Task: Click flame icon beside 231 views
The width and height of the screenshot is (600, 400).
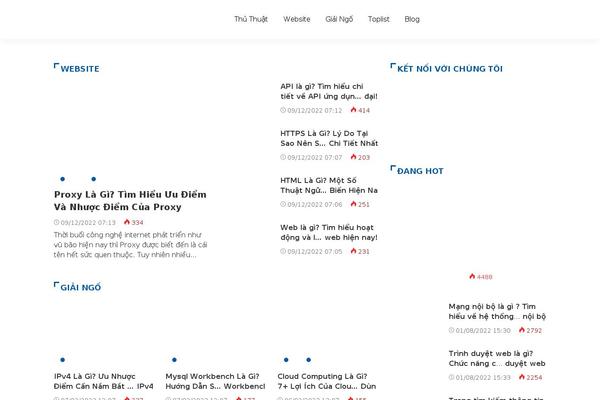Action: point(354,251)
